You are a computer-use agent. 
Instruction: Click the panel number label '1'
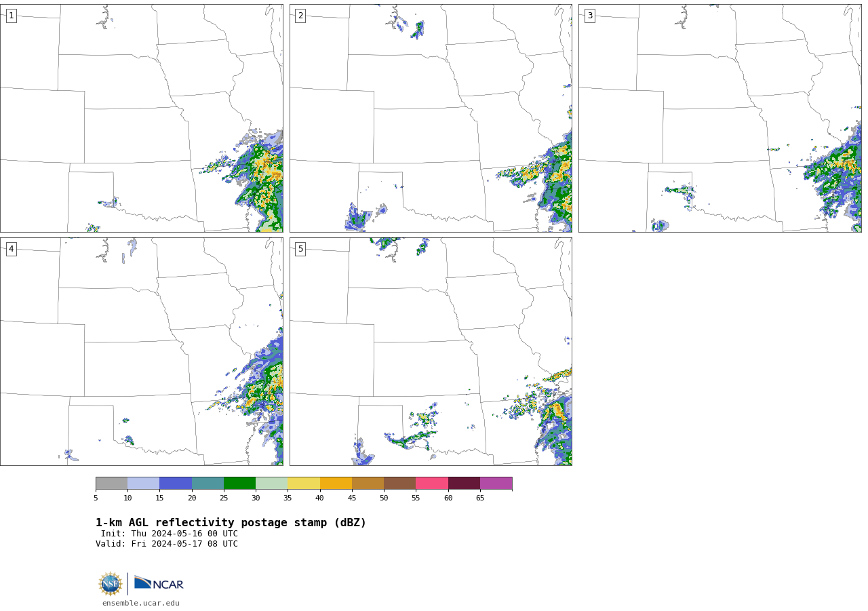click(11, 16)
